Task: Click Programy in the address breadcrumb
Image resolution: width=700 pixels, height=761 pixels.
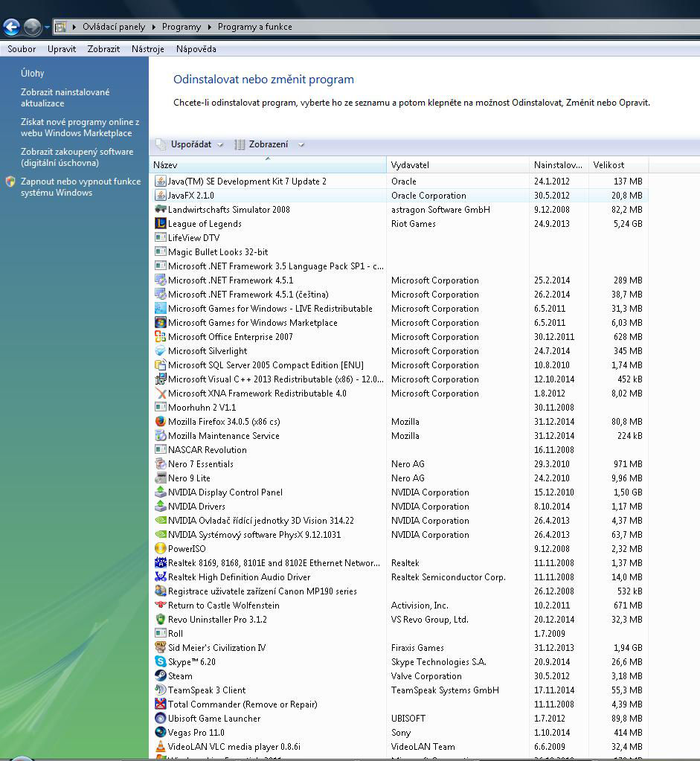Action: pyautogui.click(x=182, y=27)
